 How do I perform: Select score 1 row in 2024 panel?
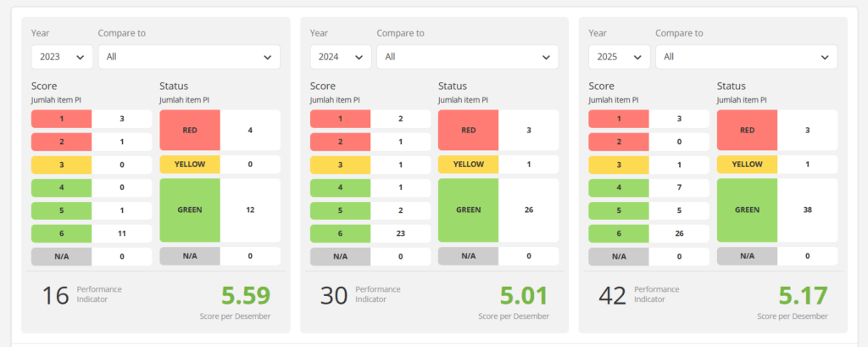tap(340, 119)
